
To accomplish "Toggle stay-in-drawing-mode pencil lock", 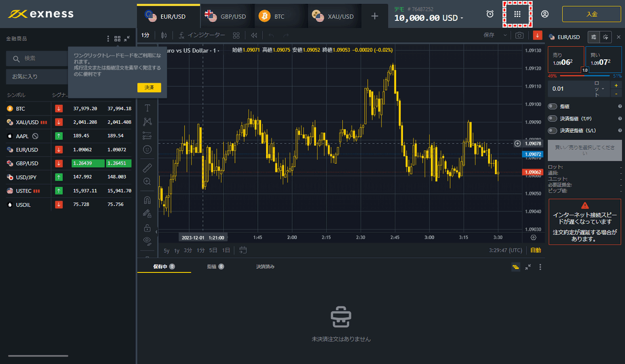I will (147, 214).
